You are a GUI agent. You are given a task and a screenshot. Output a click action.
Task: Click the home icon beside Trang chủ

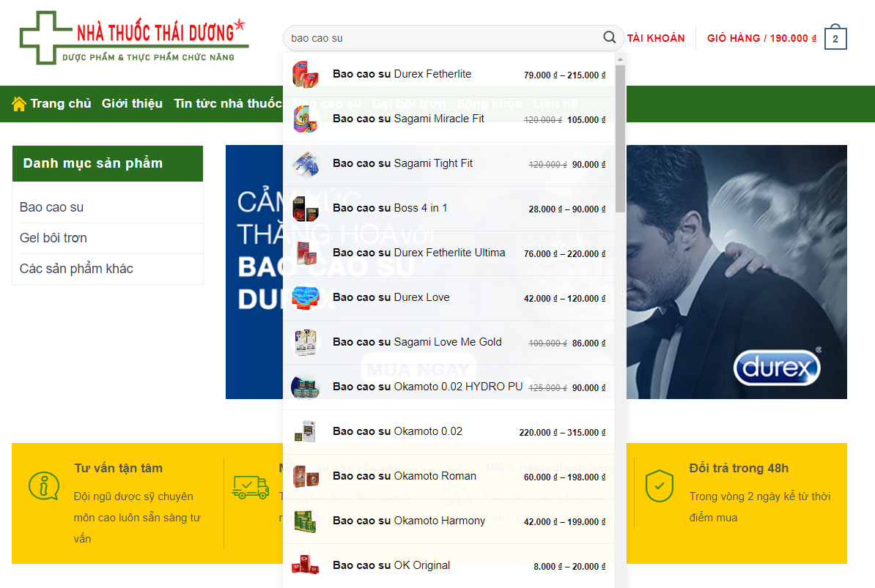click(x=19, y=104)
